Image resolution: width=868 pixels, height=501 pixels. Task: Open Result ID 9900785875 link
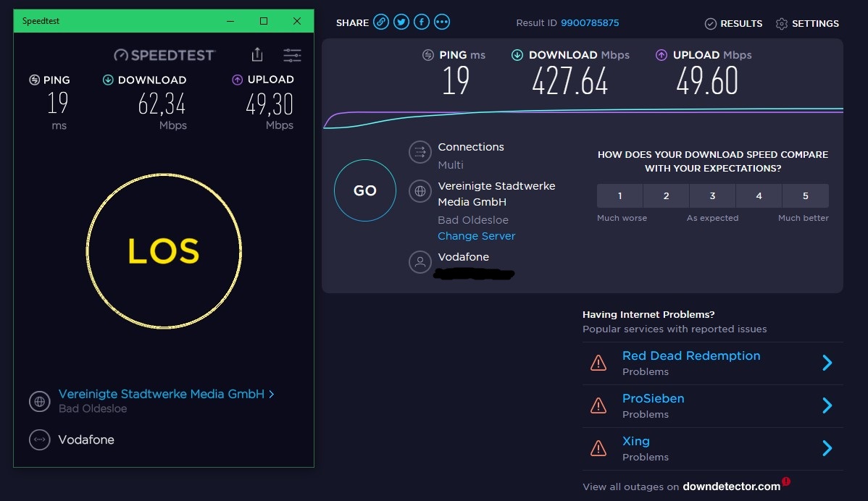590,22
